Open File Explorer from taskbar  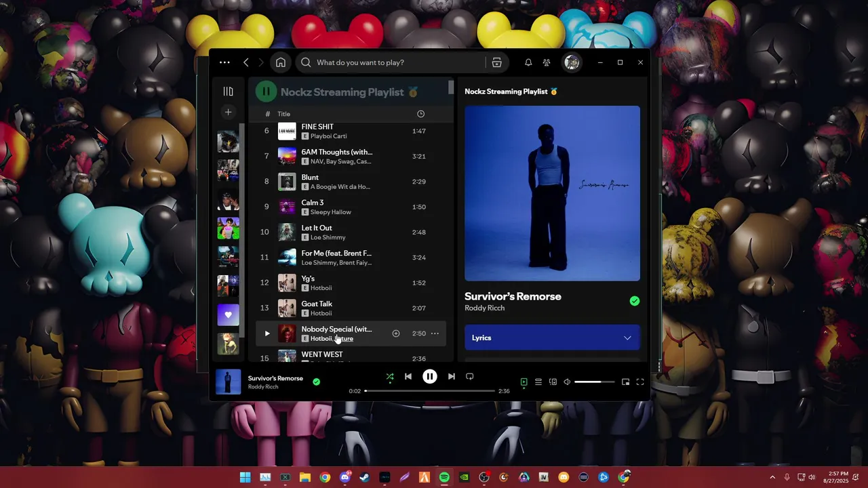point(305,477)
